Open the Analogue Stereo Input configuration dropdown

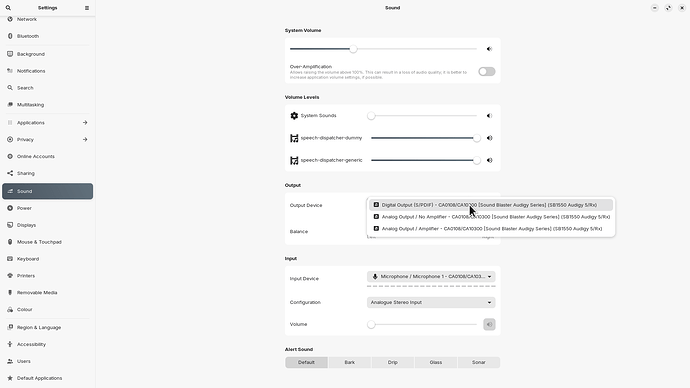coord(431,302)
